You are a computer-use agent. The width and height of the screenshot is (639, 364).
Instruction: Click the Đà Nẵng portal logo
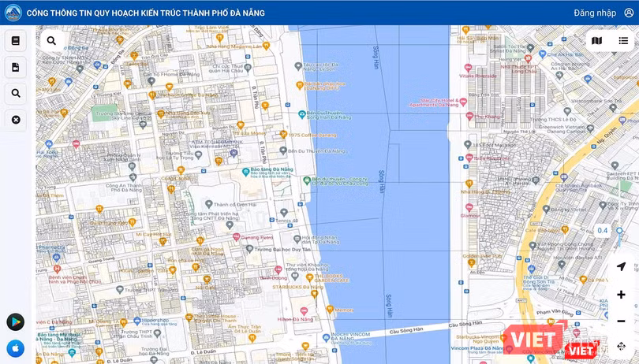pos(12,13)
